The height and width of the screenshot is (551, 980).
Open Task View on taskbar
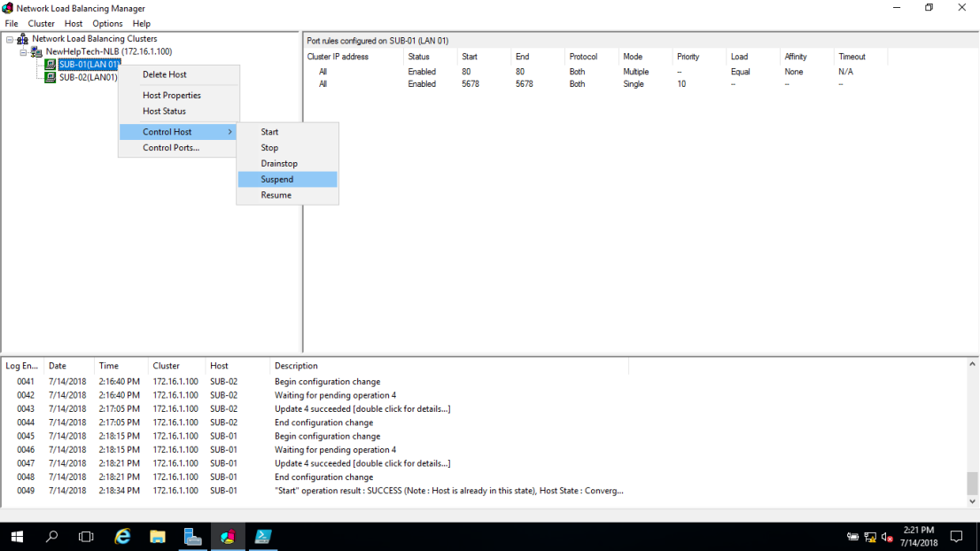(86, 537)
